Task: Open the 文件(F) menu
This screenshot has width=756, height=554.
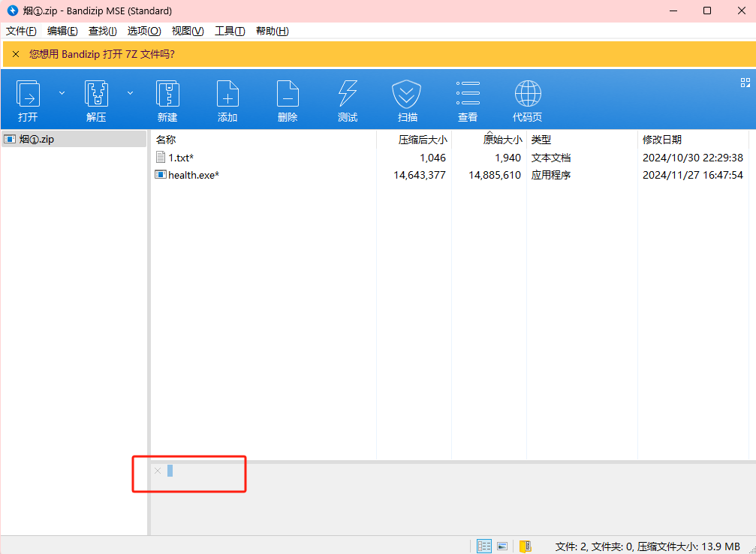Action: [x=21, y=31]
